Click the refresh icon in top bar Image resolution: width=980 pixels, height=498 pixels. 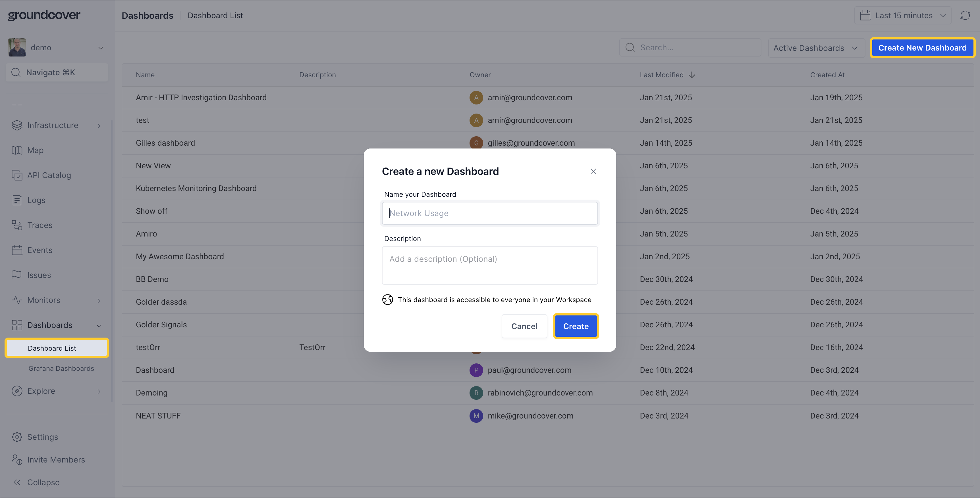point(965,15)
